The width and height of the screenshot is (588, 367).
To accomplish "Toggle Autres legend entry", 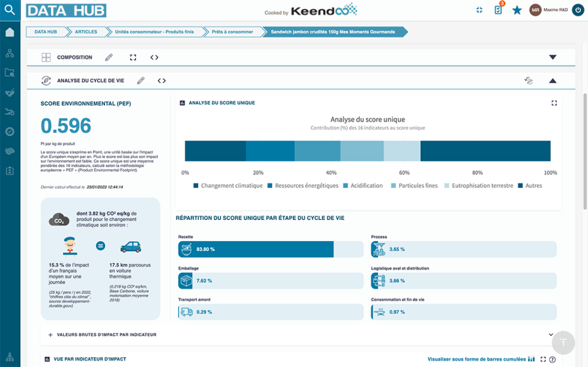I will [x=530, y=186].
